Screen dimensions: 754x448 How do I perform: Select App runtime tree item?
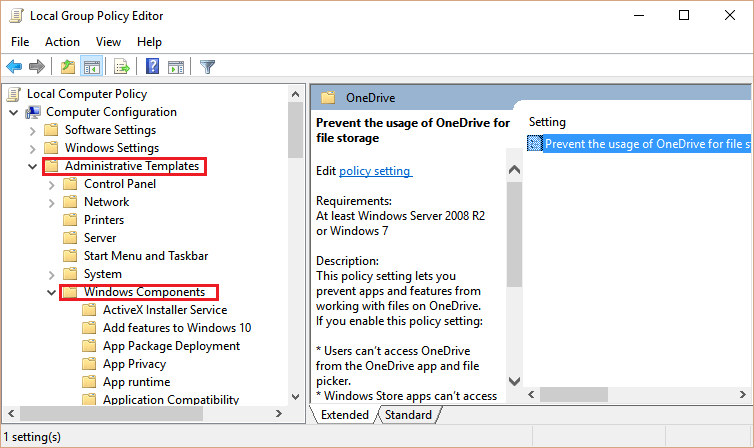[137, 382]
